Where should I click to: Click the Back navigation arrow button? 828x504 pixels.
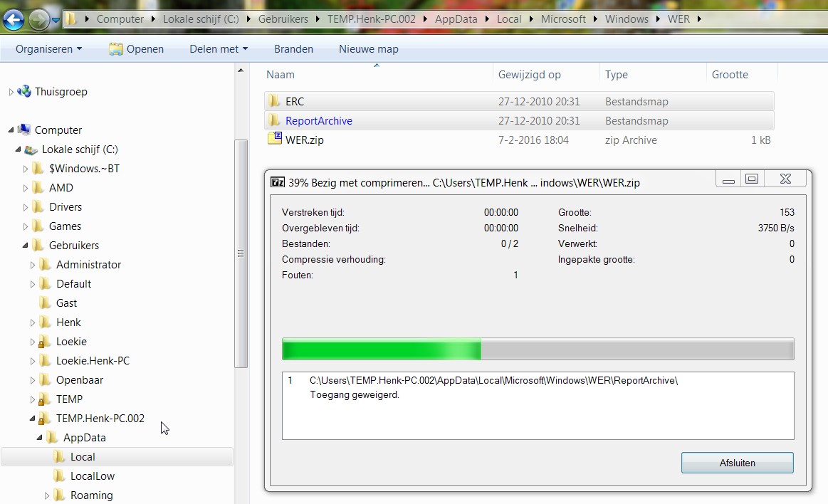pos(14,20)
